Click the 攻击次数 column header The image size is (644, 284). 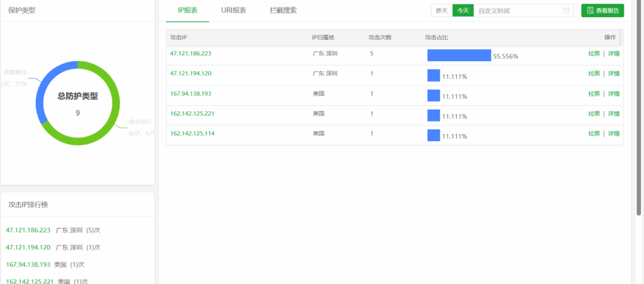point(380,37)
